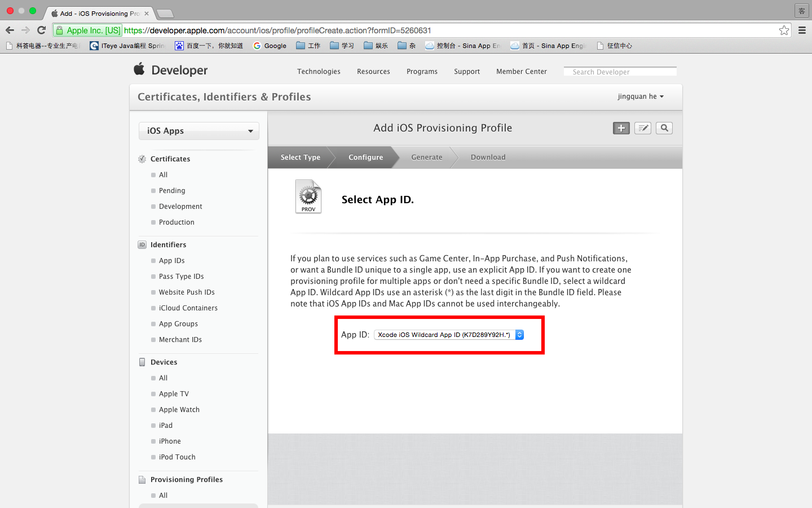The image size is (812, 508).
Task: Show iPod Touch devices
Action: tap(177, 457)
